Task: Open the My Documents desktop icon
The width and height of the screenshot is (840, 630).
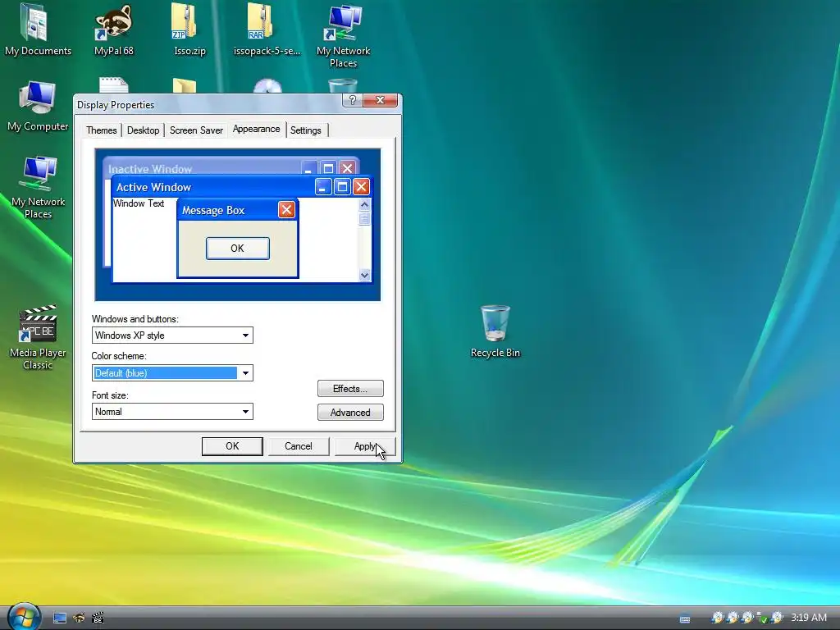Action: (38, 30)
